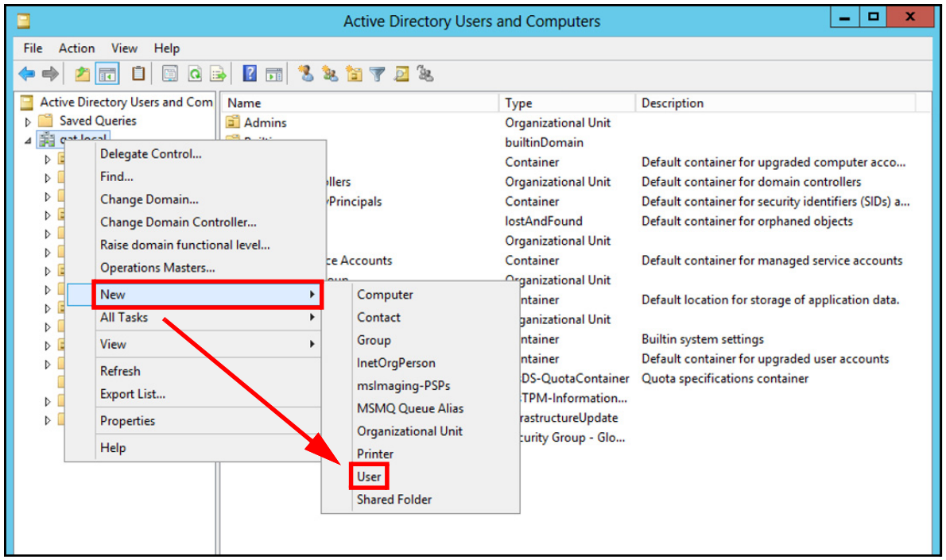Screen dimensions: 946x560
Task: Open Properties via the toolbar sheet icon
Action: pyautogui.click(x=169, y=74)
